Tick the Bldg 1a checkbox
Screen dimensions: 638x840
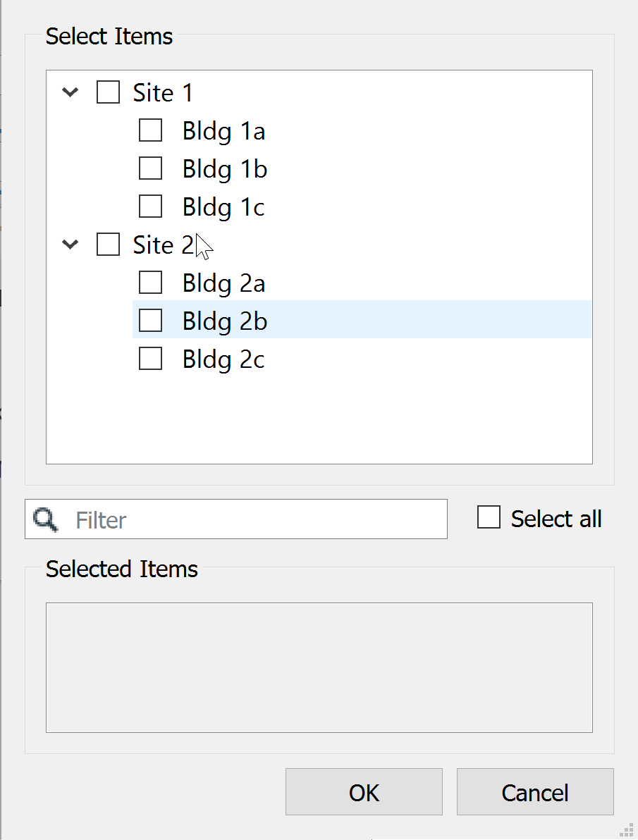click(x=150, y=130)
